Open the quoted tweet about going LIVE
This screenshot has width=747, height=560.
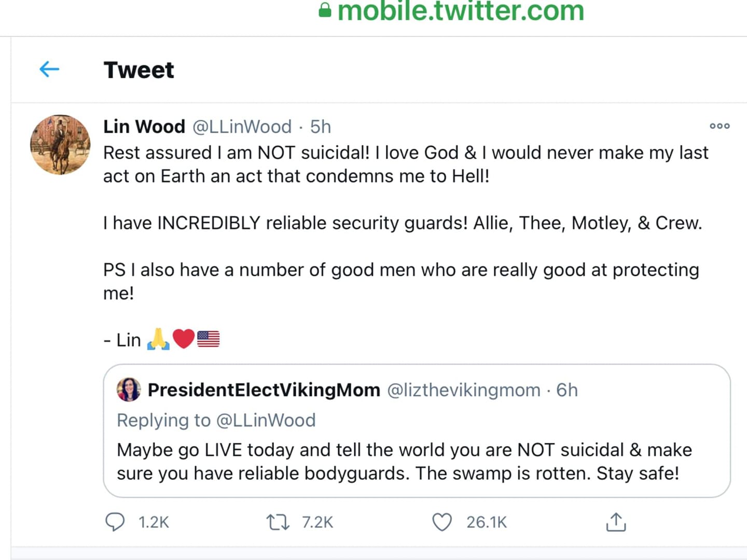pos(405,461)
